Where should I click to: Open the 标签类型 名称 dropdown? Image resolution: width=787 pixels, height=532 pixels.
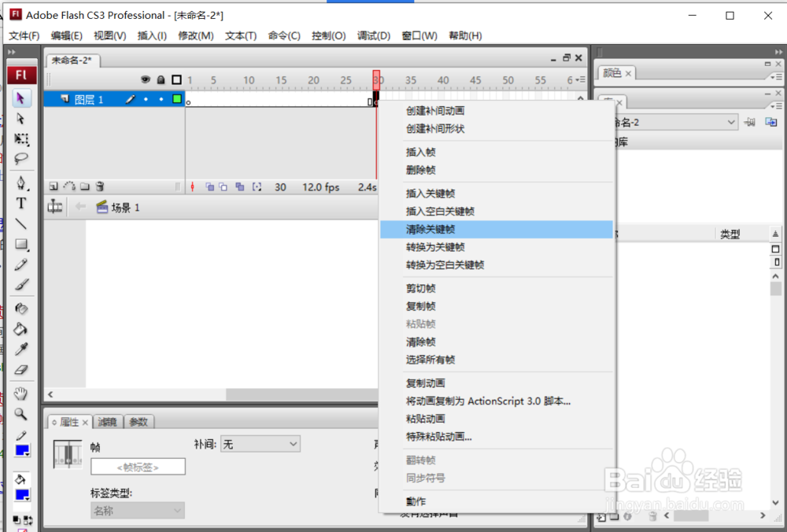(138, 511)
